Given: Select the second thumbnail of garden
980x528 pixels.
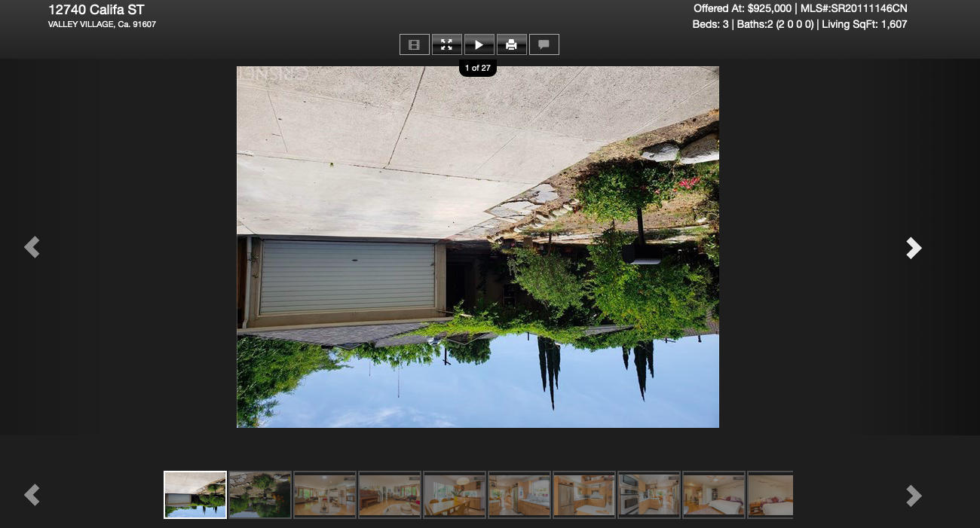Looking at the screenshot, I should point(260,495).
